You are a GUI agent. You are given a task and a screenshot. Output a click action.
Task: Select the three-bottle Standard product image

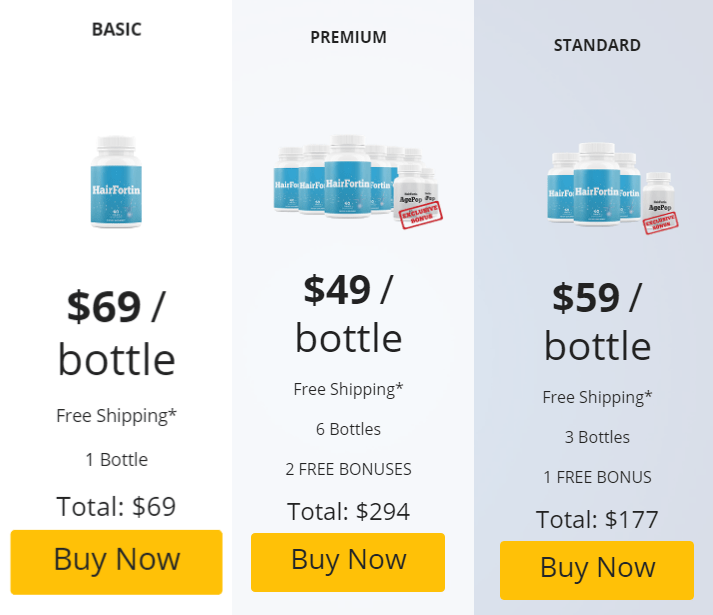click(x=612, y=188)
